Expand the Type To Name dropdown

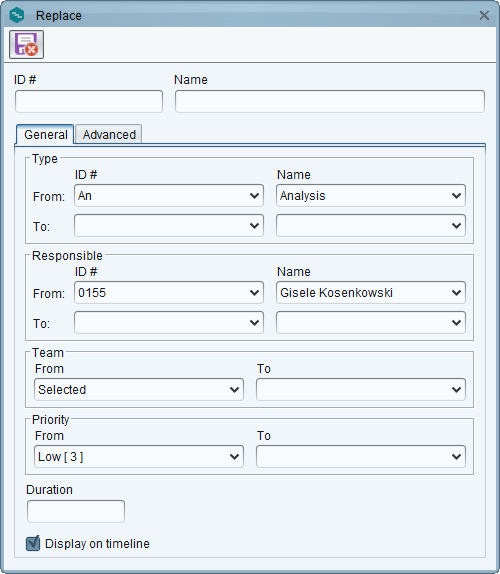pos(371,226)
